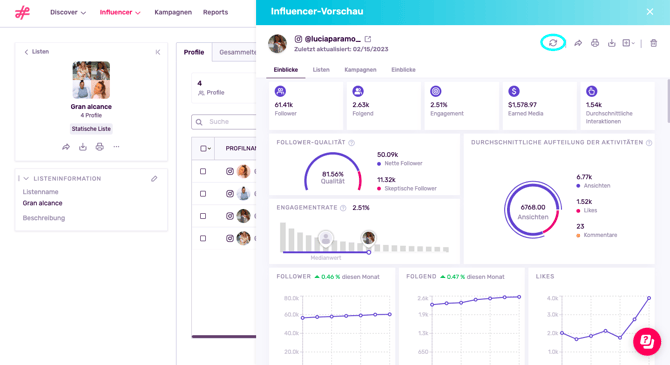Click Instagram icon in fourth profile row
Image resolution: width=670 pixels, height=365 pixels.
(230, 238)
